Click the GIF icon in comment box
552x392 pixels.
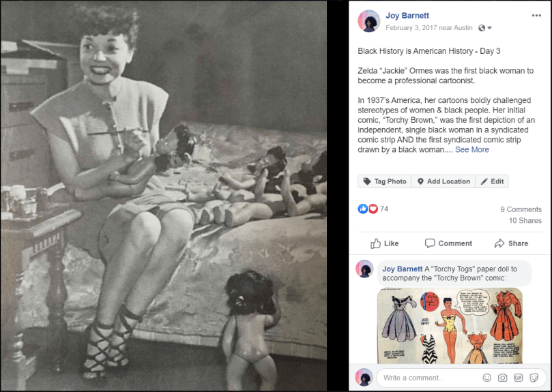coord(518,378)
